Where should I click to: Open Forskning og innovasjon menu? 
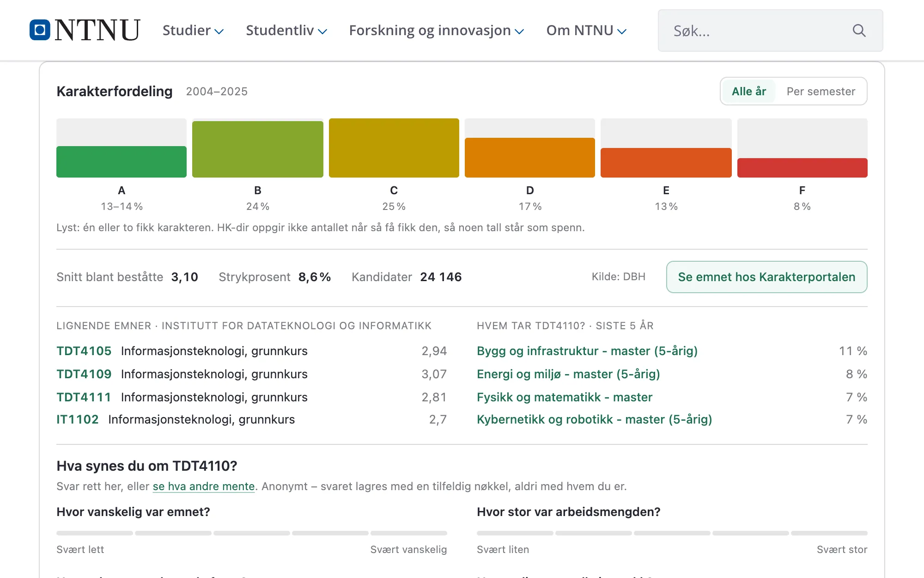tap(437, 31)
